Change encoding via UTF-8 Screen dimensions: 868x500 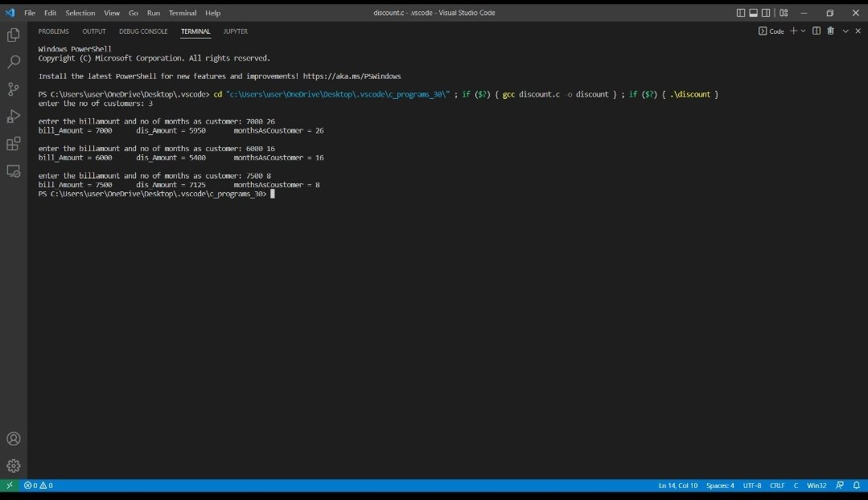pyautogui.click(x=752, y=486)
